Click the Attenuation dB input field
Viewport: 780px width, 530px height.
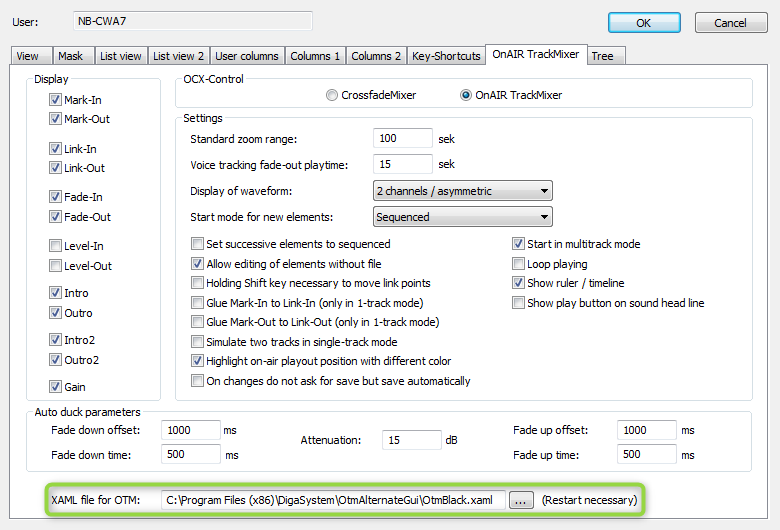point(411,440)
